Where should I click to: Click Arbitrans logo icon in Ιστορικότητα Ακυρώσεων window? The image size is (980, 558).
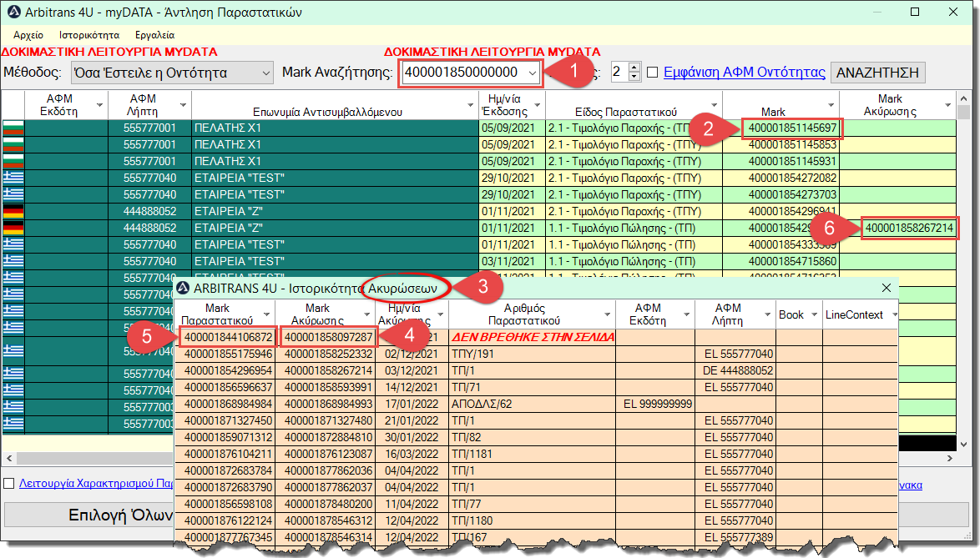[183, 288]
